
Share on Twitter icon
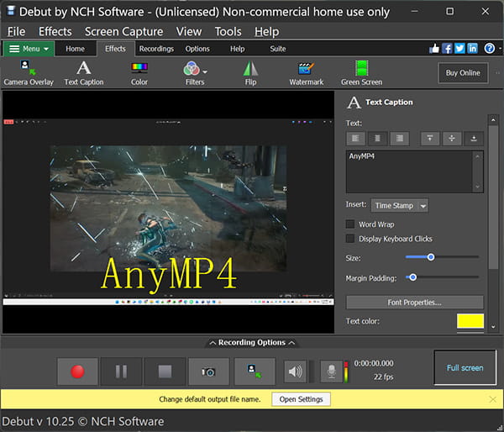pyautogui.click(x=459, y=49)
